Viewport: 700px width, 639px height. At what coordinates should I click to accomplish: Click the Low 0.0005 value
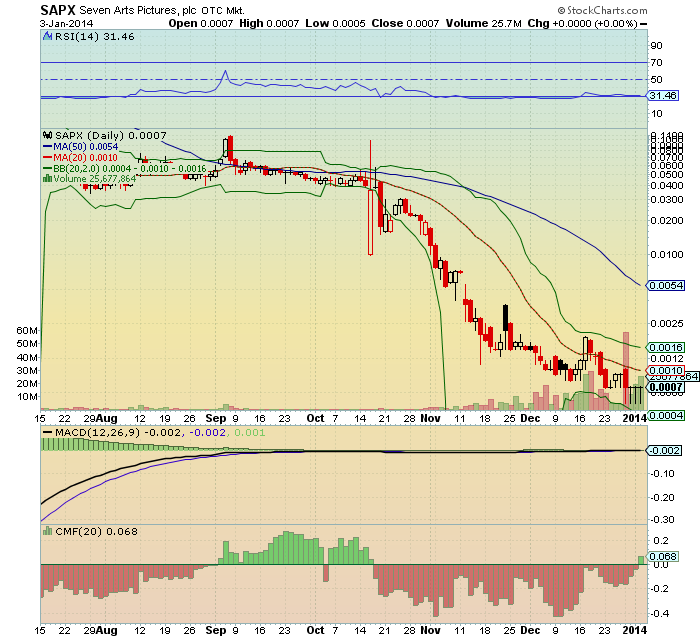335,23
